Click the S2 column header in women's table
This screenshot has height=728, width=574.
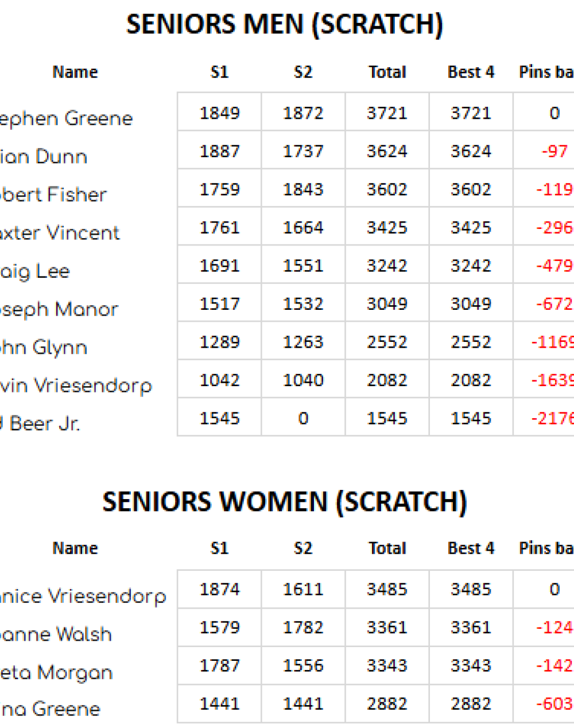303,548
